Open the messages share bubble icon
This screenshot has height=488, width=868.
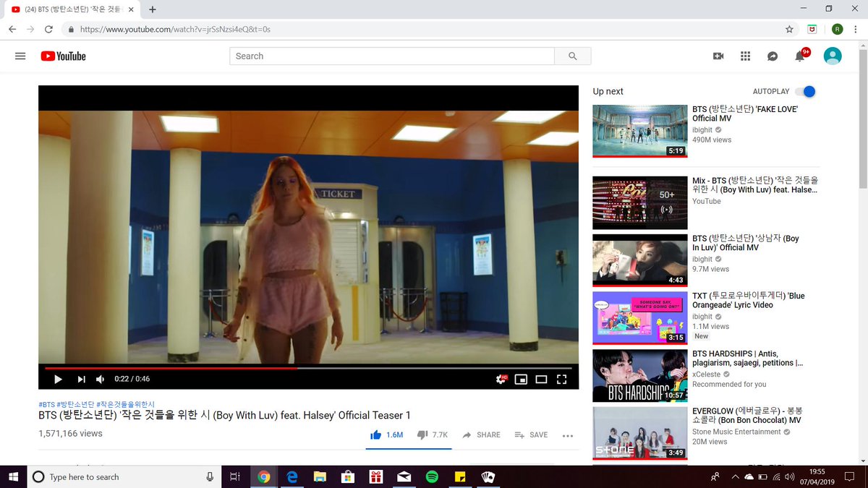[773, 56]
